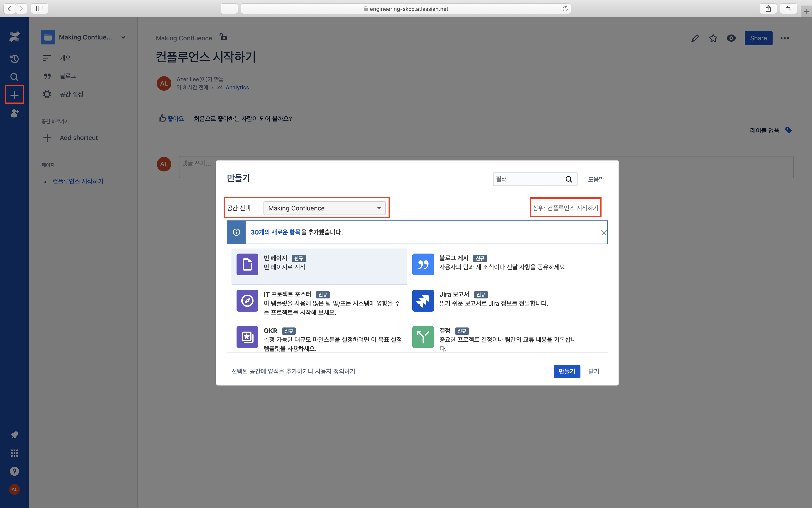Click the Jira 보고서 template title
Viewport: 812px width, 508px height.
(454, 294)
